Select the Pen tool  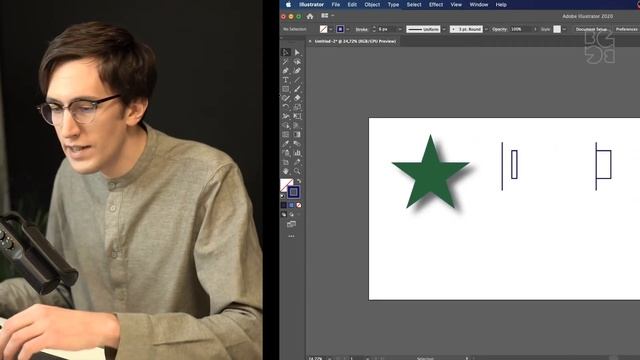tap(286, 71)
